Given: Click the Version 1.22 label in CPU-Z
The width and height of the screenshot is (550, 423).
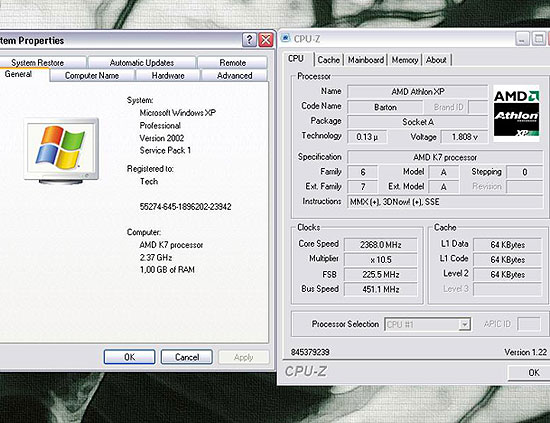Looking at the screenshot, I should coord(525,352).
